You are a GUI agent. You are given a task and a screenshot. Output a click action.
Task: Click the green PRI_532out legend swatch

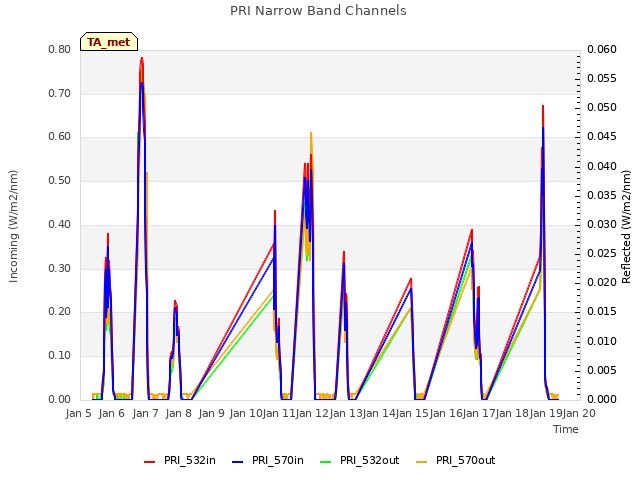(x=326, y=462)
